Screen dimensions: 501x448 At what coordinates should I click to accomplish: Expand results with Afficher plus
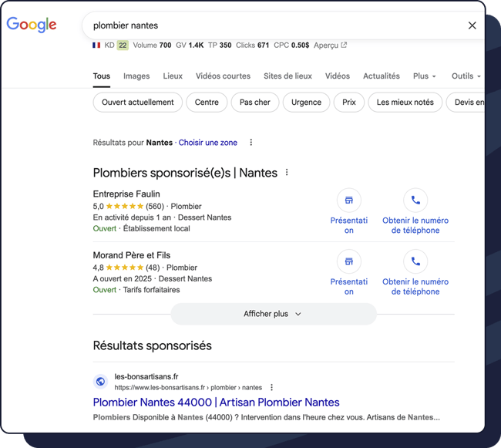coord(273,314)
